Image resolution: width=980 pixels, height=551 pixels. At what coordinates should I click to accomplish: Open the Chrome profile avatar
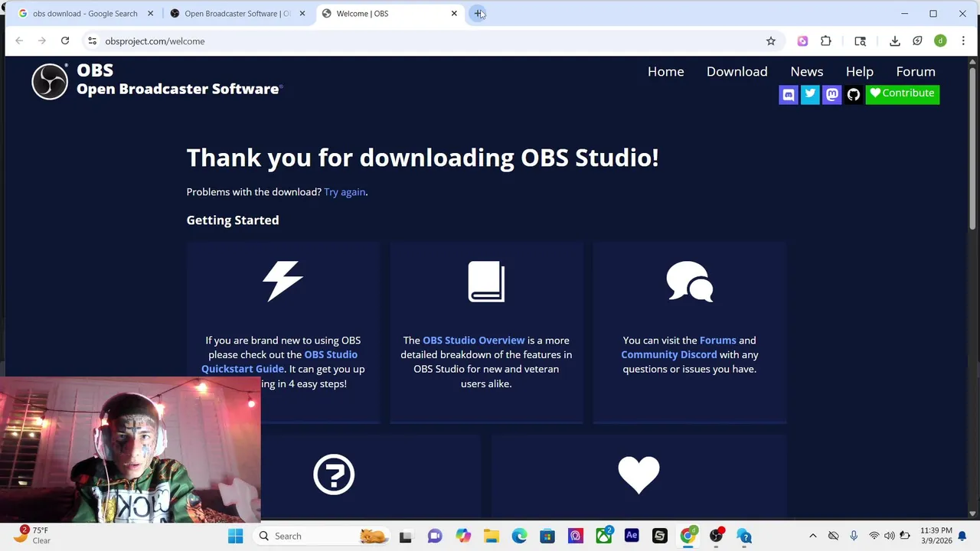940,41
